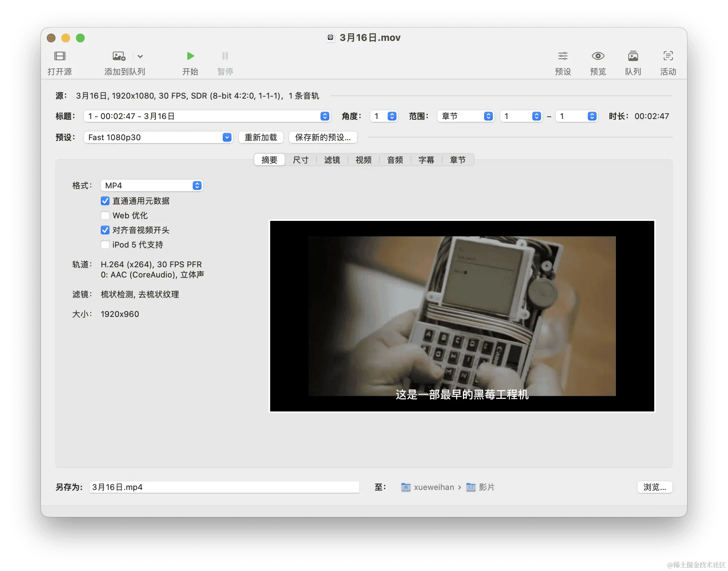This screenshot has height=571, width=728.
Task: Open the 格式 MP4 format dropdown
Action: click(x=197, y=185)
